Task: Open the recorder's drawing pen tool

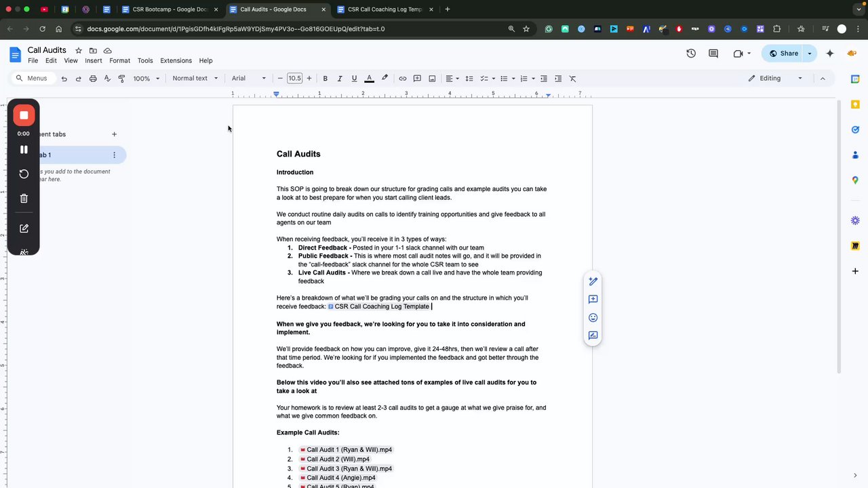Action: tap(24, 228)
